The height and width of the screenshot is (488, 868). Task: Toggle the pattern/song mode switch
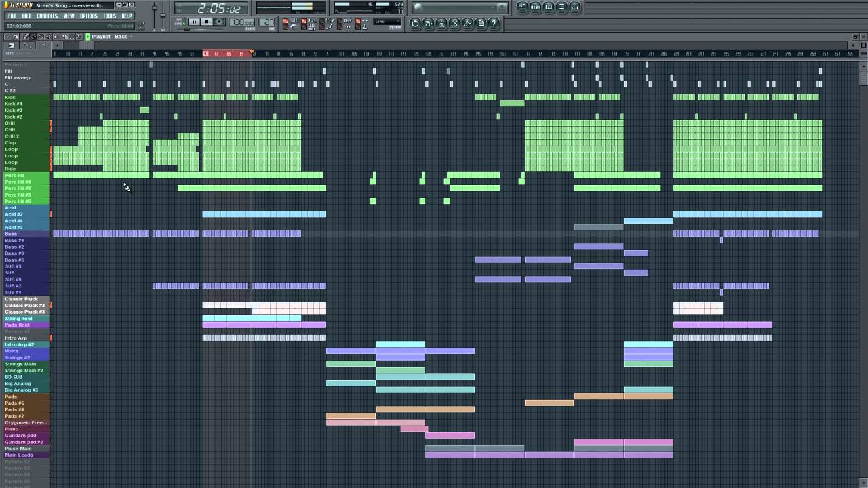click(181, 21)
